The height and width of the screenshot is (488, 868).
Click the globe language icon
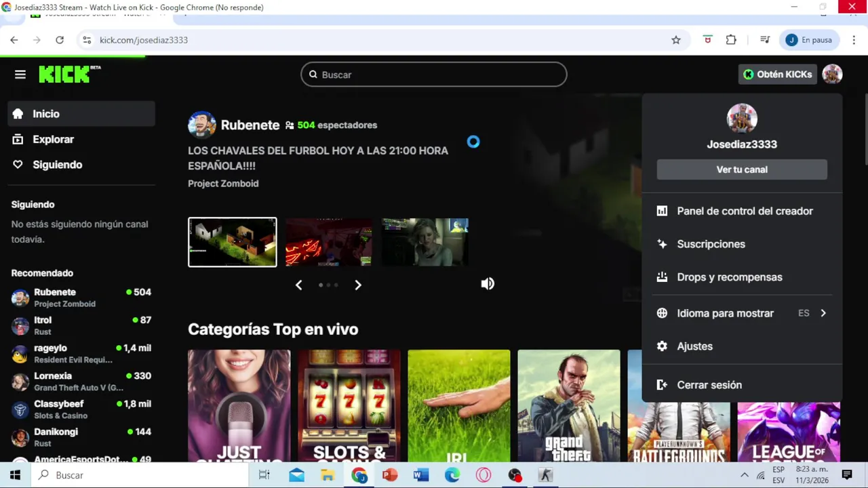[662, 313]
